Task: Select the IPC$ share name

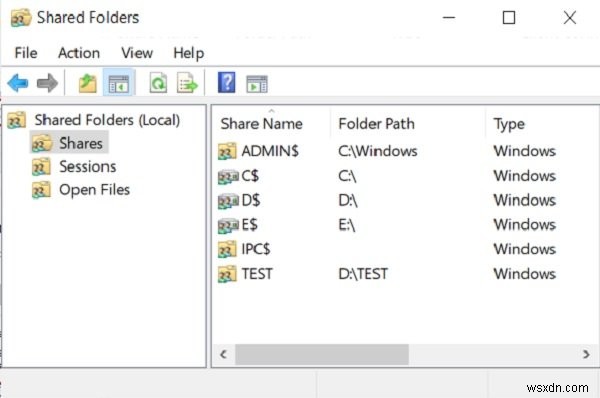Action: coord(256,250)
